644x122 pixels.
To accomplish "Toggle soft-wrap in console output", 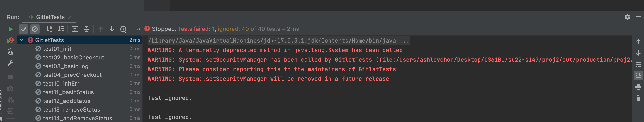I will [x=638, y=65].
